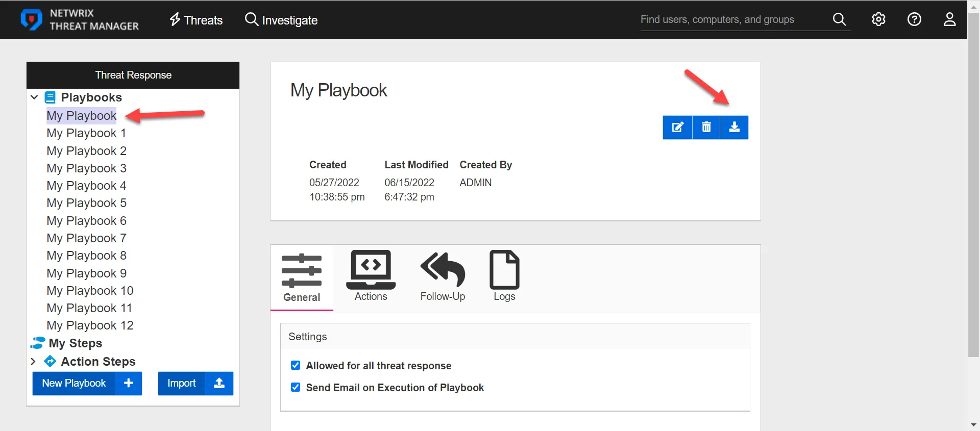Switch to the Actions tab
The height and width of the screenshot is (431, 980).
371,276
